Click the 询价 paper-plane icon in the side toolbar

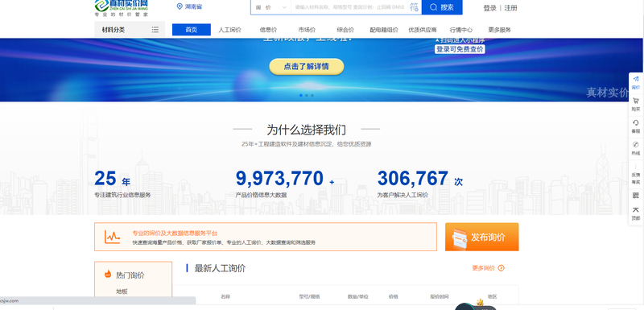[x=636, y=79]
